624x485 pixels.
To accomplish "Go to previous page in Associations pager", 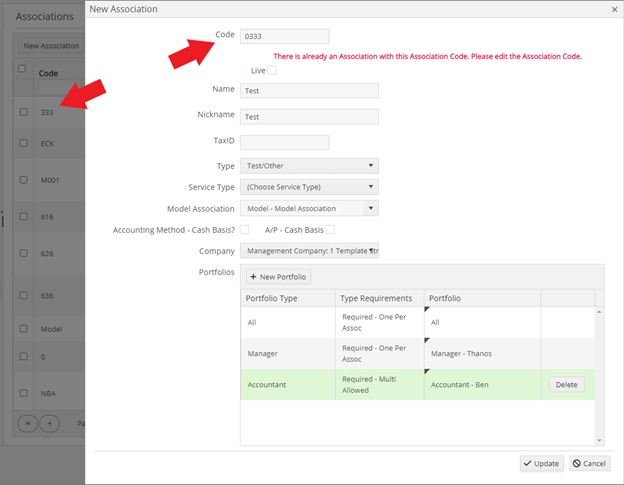I will [49, 423].
